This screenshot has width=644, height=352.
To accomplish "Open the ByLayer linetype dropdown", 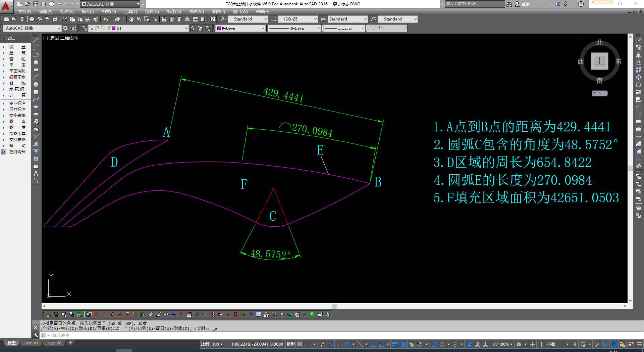I will click(x=295, y=28).
